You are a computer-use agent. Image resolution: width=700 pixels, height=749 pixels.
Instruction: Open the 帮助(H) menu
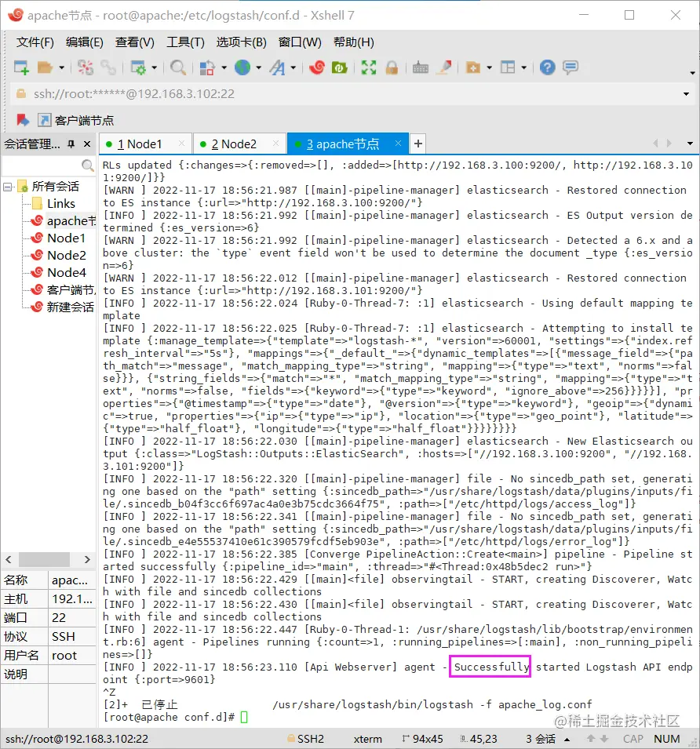tap(354, 42)
